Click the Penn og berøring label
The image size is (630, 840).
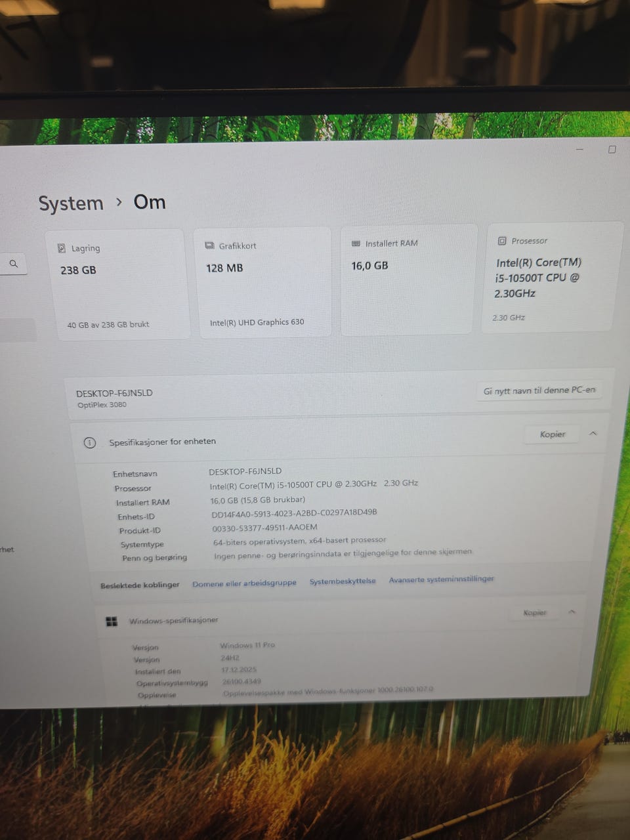click(x=154, y=558)
